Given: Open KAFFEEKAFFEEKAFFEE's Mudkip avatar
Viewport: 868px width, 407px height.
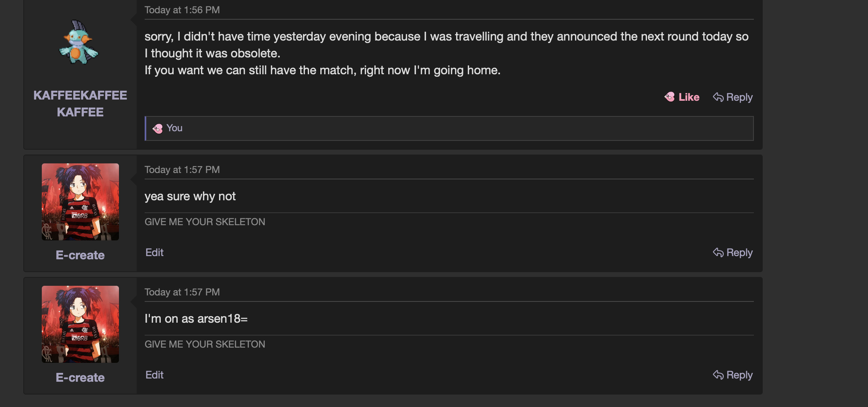Looking at the screenshot, I should pyautogui.click(x=80, y=43).
